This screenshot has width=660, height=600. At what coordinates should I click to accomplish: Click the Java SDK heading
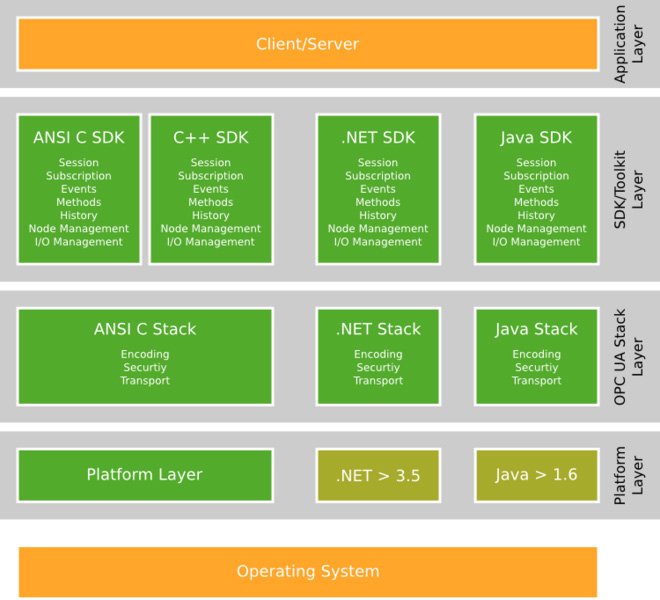click(x=536, y=138)
